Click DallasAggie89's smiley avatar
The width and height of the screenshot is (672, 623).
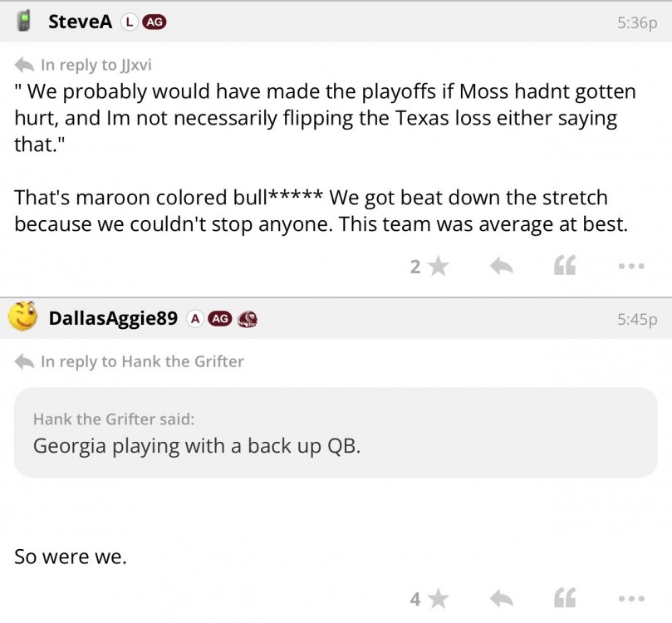click(x=23, y=316)
